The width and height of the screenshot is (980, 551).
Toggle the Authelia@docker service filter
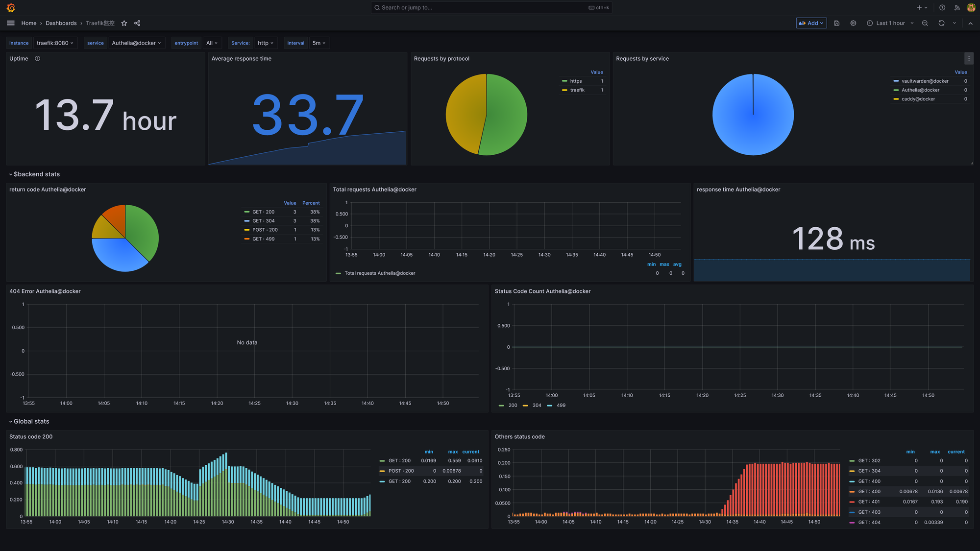coord(135,43)
